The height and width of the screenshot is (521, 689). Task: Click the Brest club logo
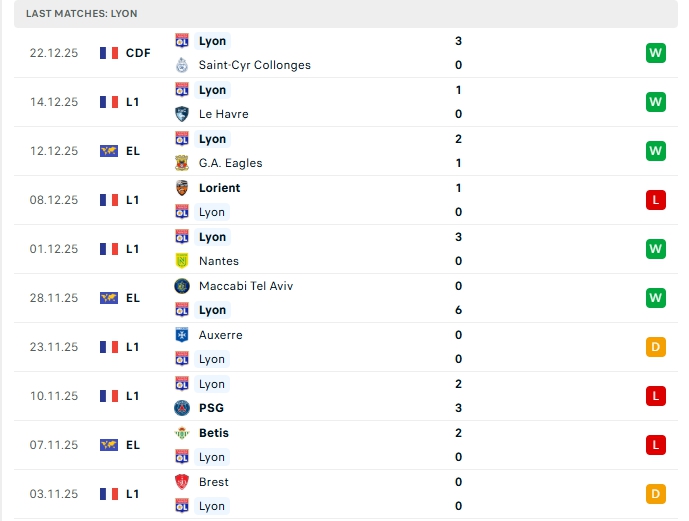tap(182, 482)
